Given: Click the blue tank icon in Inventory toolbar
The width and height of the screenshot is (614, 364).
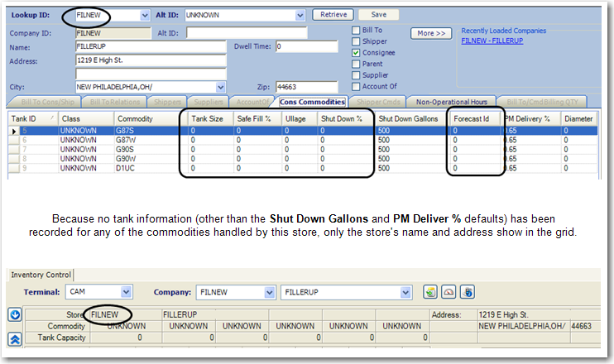Looking at the screenshot, I should pyautogui.click(x=468, y=292).
